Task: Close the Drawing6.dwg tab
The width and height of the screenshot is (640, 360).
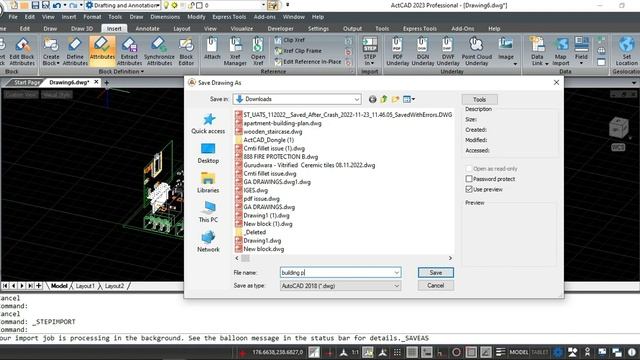Action: click(x=96, y=82)
